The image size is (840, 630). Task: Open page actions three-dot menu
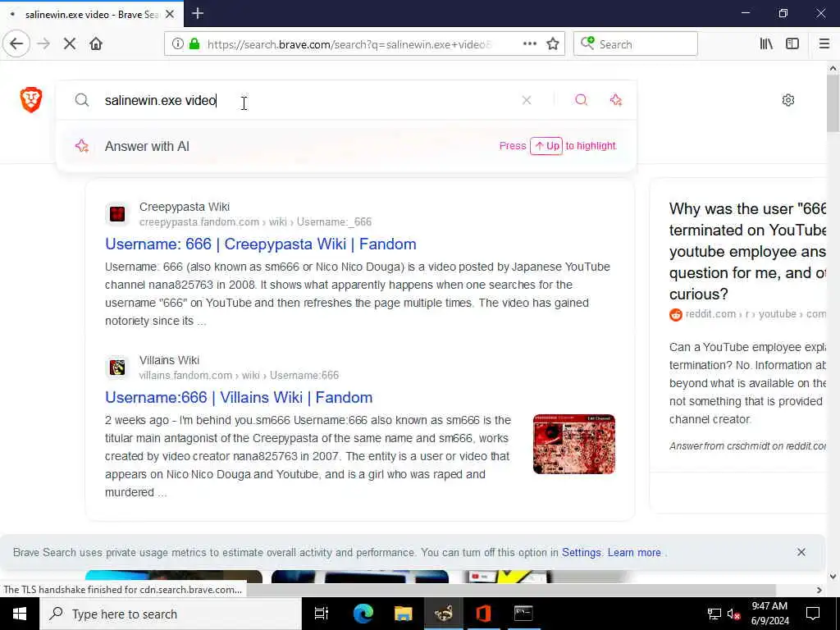(529, 44)
